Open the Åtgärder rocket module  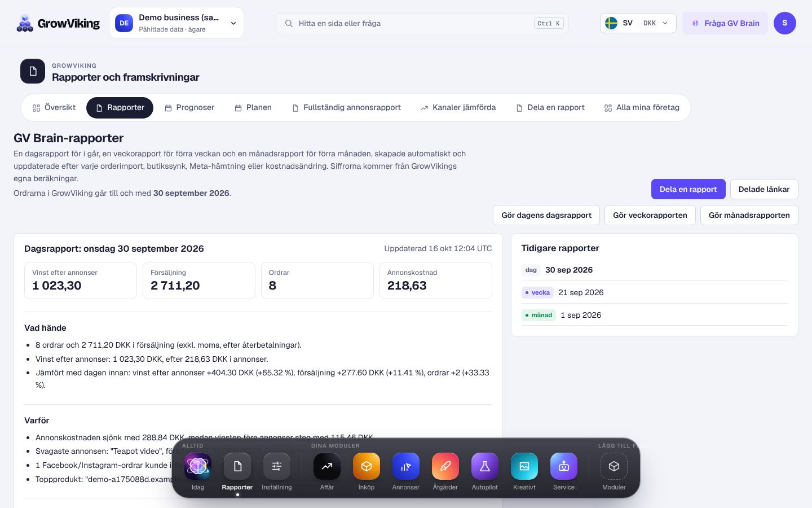pyautogui.click(x=445, y=467)
